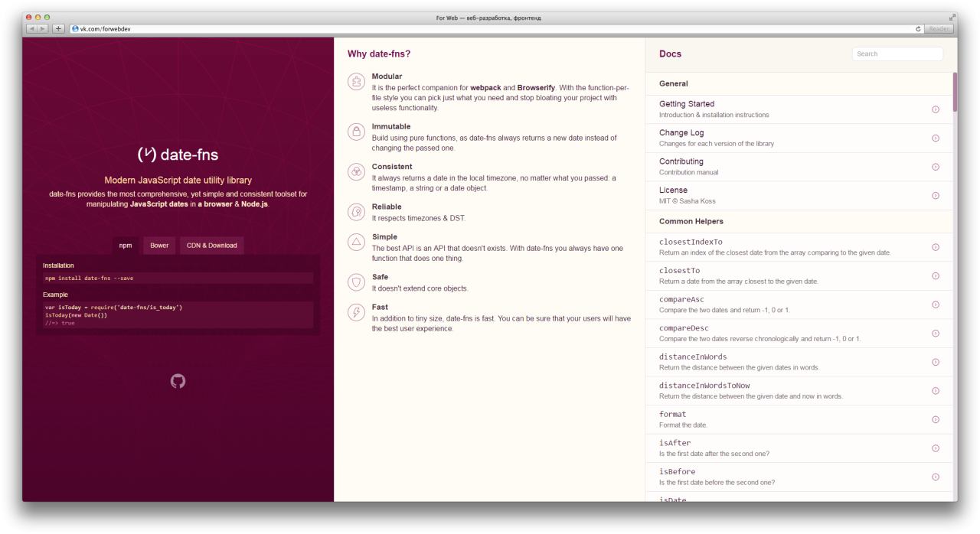Click the Immutable lock icon
The height and width of the screenshot is (534, 980).
(x=356, y=132)
